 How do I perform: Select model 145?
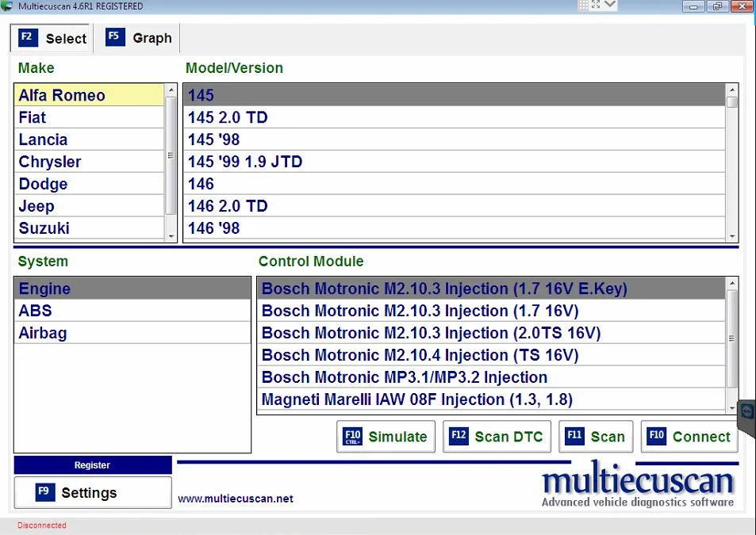click(455, 95)
